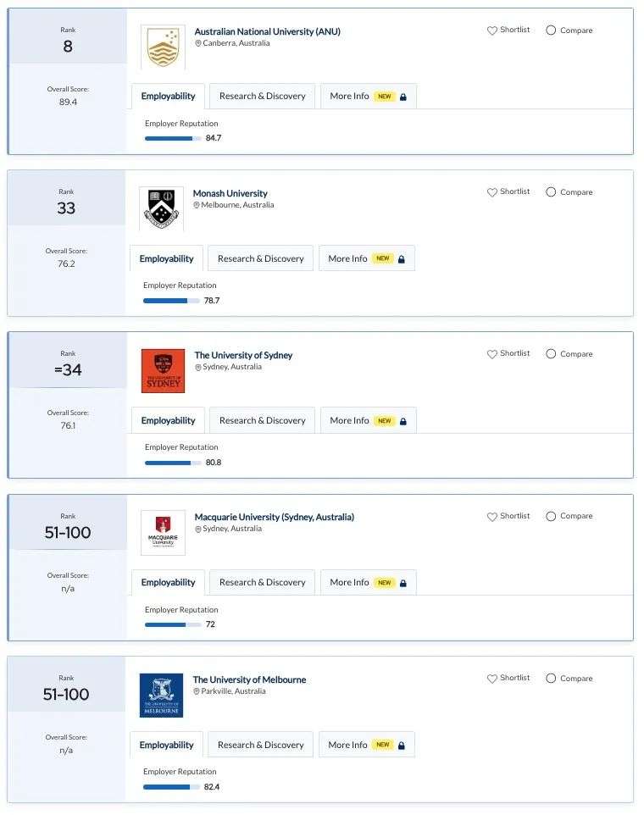
Task: Click the Australian National University crest logo
Action: pyautogui.click(x=163, y=47)
